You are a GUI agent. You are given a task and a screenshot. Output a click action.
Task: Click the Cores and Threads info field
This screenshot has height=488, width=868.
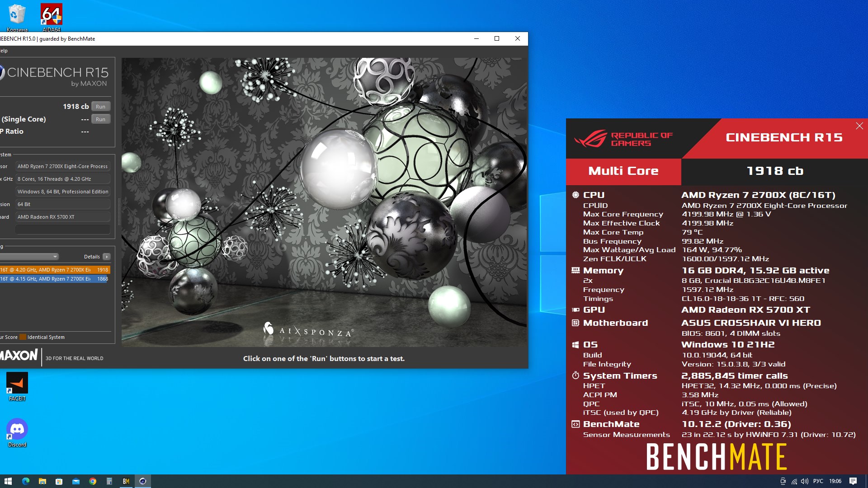[63, 179]
